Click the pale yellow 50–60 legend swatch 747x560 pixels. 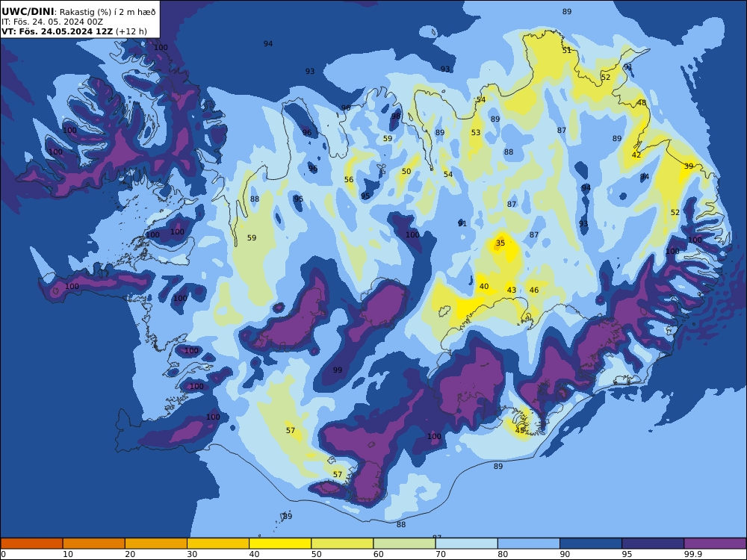point(342,544)
